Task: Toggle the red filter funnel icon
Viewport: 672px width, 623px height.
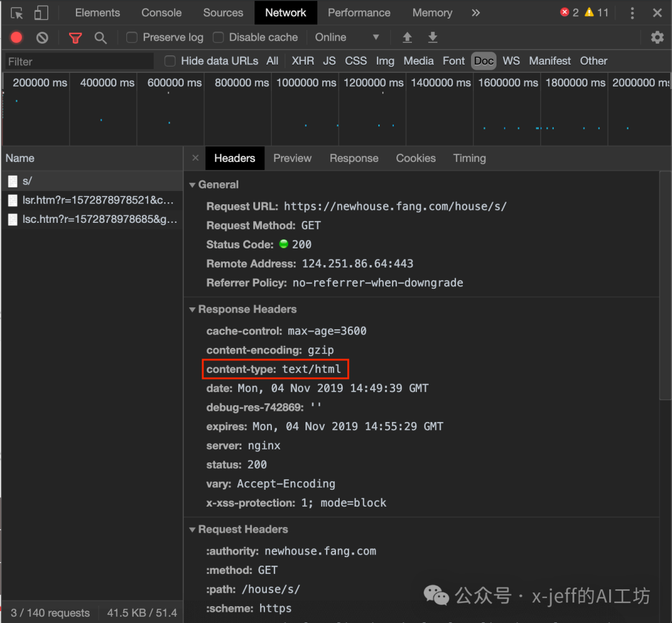Action: click(x=75, y=38)
